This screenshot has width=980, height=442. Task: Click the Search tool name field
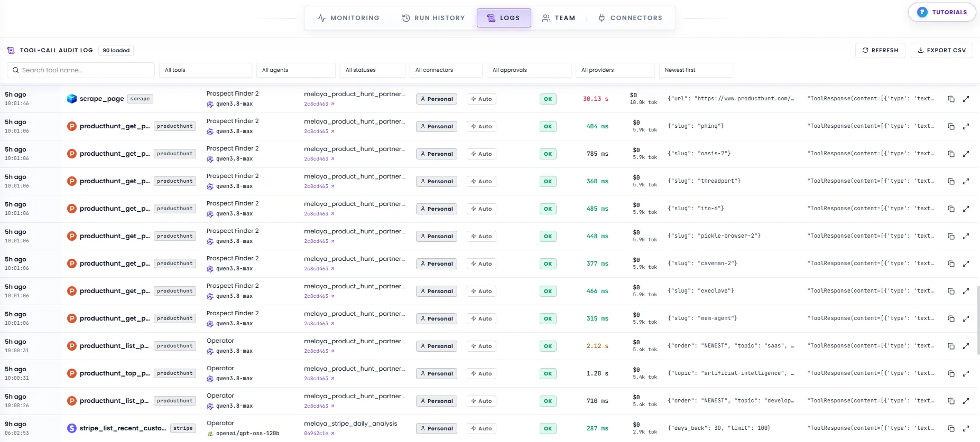click(81, 70)
